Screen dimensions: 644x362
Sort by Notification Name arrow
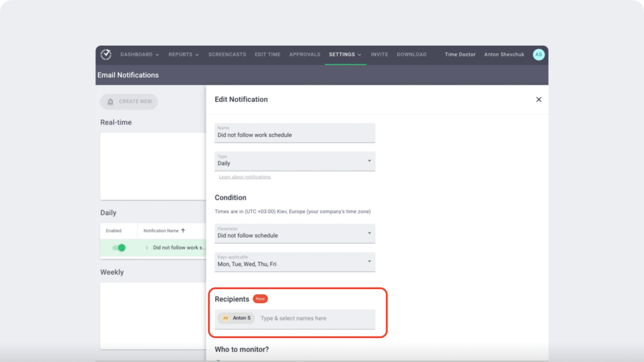coord(183,231)
